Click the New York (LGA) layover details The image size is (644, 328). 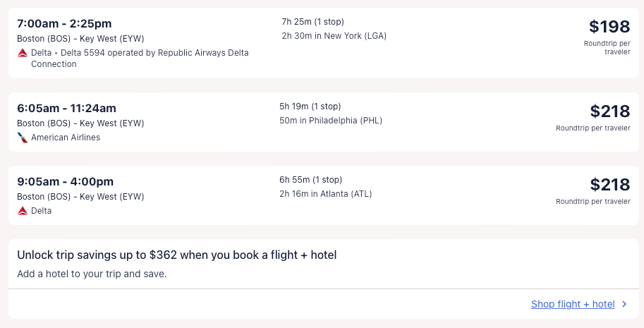tap(334, 36)
